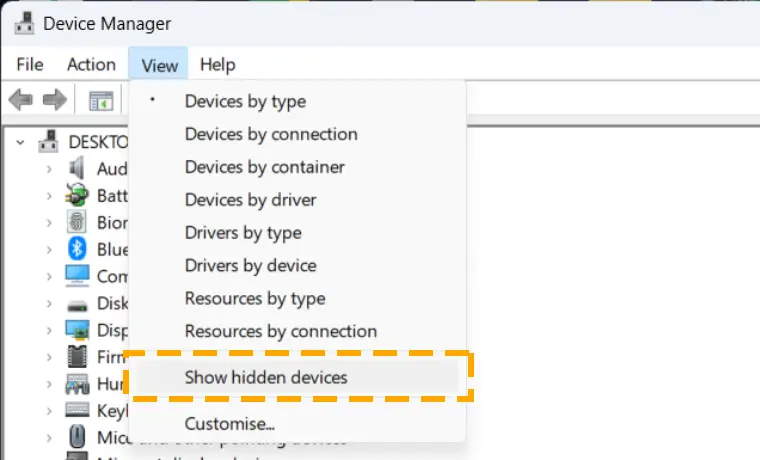Select the Key tree row label

[x=112, y=411]
